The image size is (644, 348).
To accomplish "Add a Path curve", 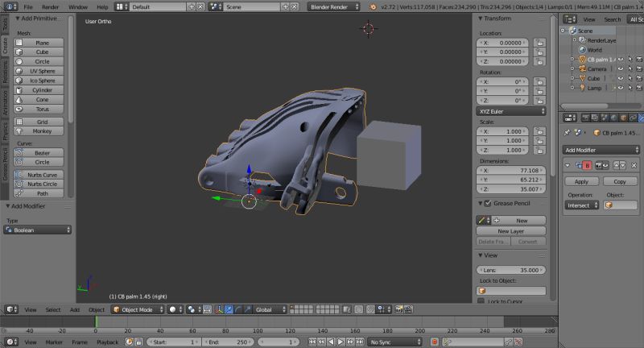I will pyautogui.click(x=39, y=193).
